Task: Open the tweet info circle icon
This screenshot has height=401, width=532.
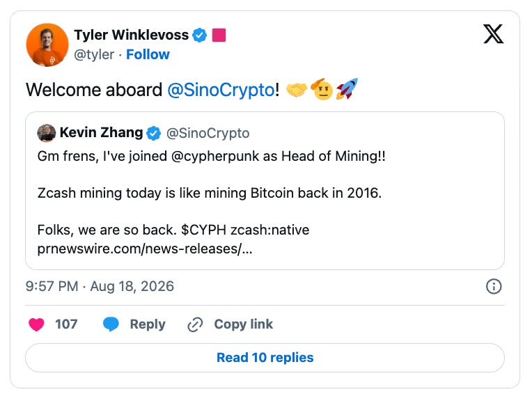Action: [x=493, y=286]
